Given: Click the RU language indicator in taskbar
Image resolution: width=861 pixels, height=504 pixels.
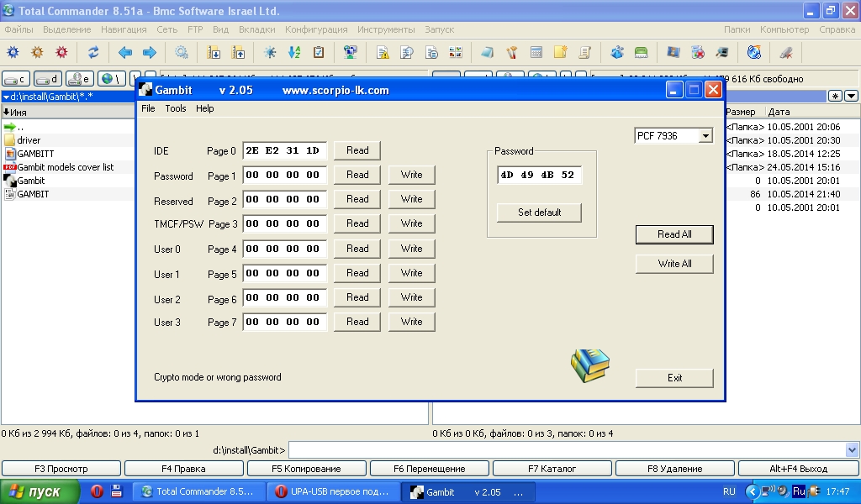Looking at the screenshot, I should 729,491.
